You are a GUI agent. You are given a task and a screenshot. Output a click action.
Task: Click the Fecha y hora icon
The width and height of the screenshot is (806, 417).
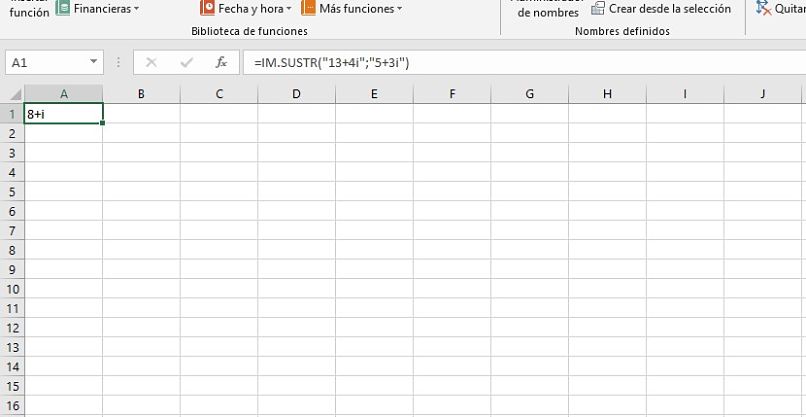point(208,8)
